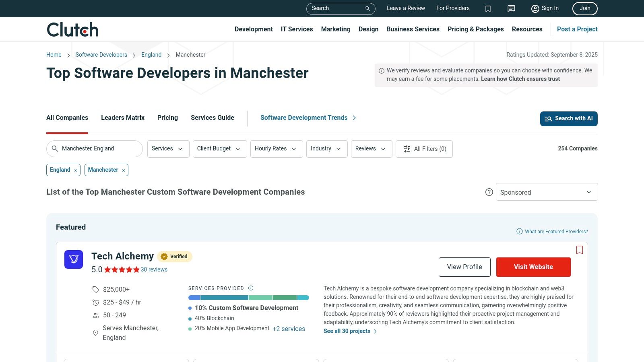Click What are Featured Providers link
This screenshot has height=362, width=644.
[552, 232]
